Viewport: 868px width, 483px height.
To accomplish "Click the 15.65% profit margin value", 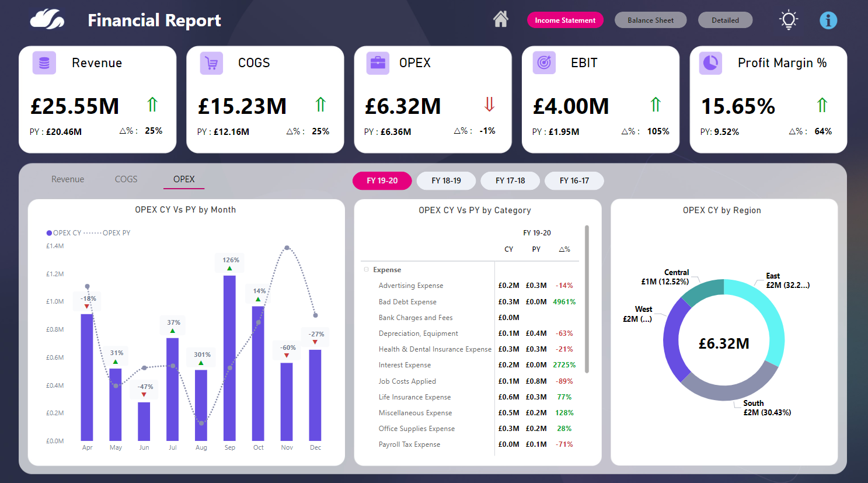I will click(738, 106).
